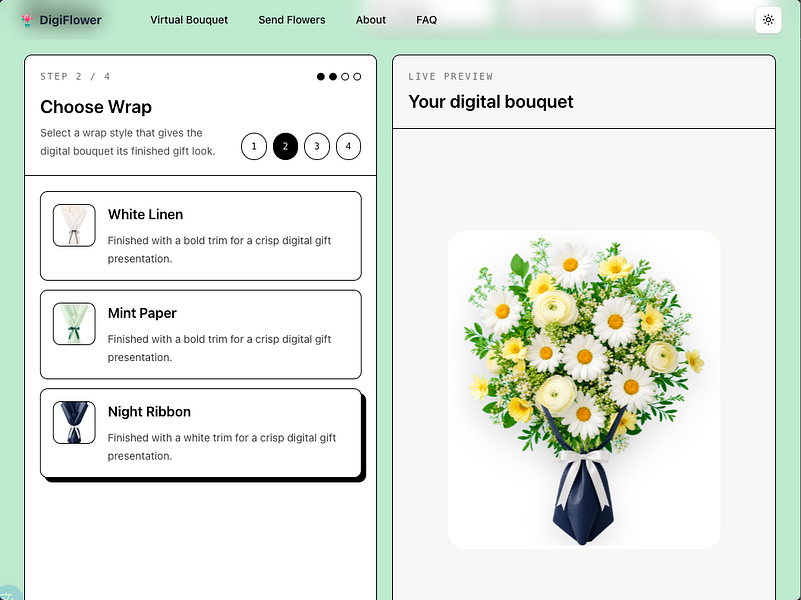Click the DigiFlower brand name

pos(70,20)
